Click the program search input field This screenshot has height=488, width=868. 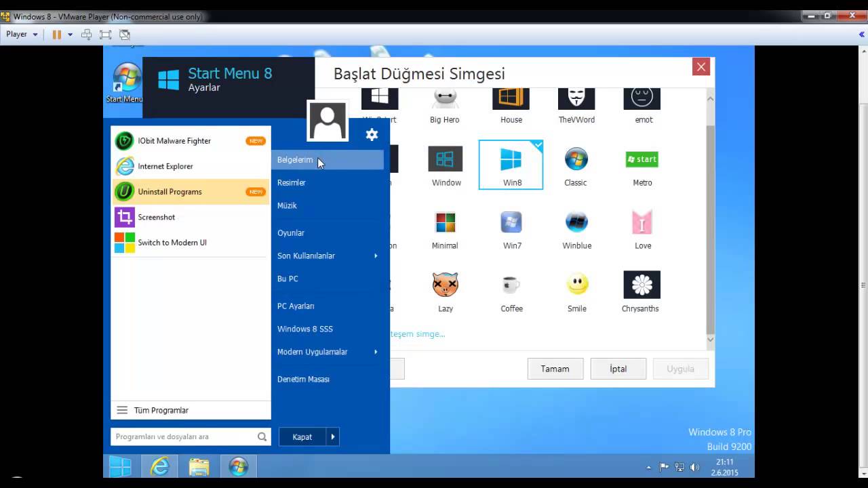183,437
